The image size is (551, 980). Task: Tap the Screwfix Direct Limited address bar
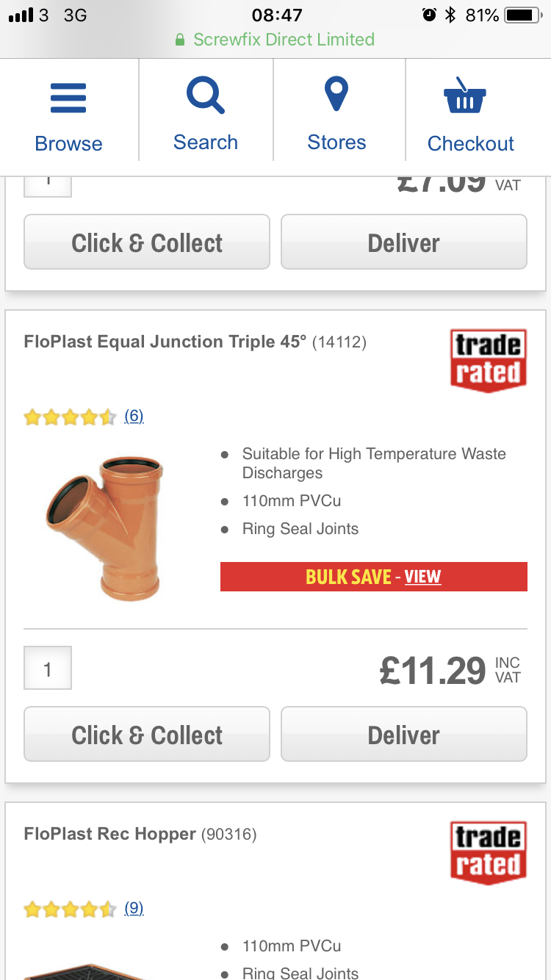tap(275, 40)
